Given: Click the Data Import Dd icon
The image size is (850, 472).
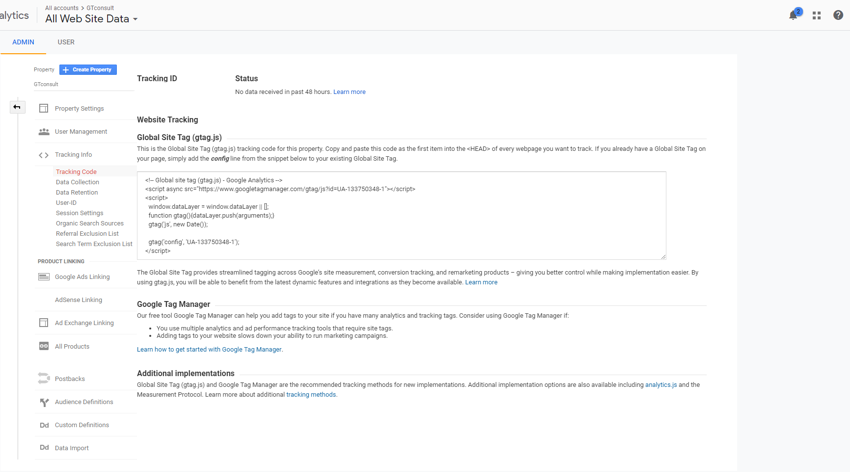Looking at the screenshot, I should [44, 448].
